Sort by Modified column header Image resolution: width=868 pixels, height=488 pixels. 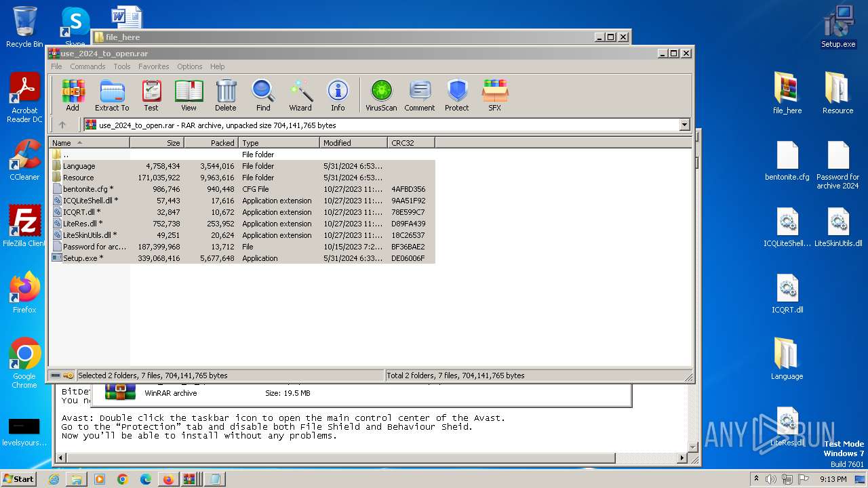[353, 143]
